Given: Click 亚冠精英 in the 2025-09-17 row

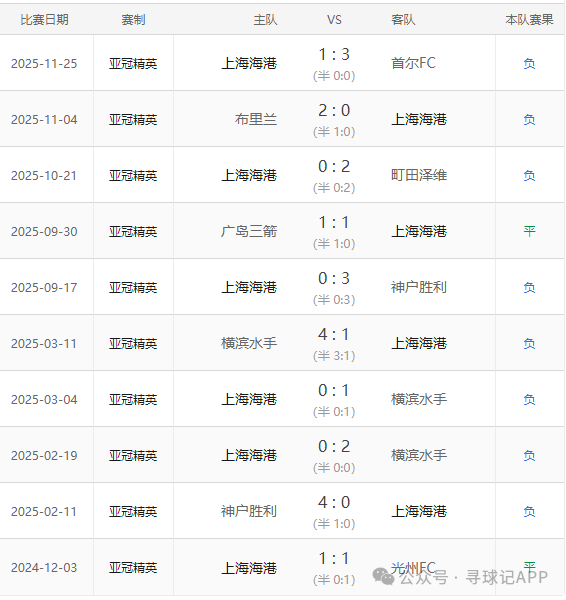Looking at the screenshot, I should 133,287.
